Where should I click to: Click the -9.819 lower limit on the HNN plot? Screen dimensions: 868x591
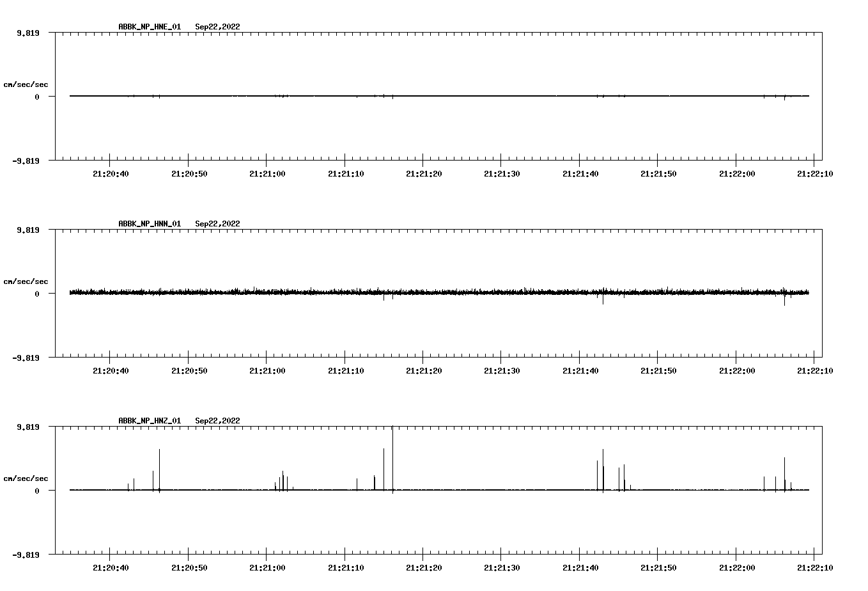tap(26, 358)
